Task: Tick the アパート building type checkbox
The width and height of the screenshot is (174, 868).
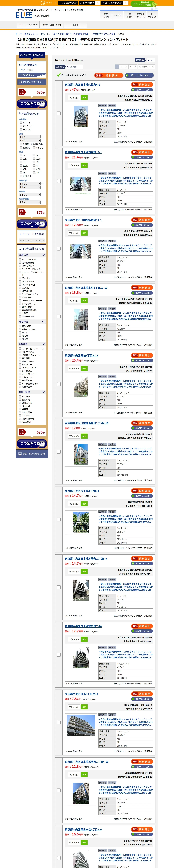Action: coord(21,123)
